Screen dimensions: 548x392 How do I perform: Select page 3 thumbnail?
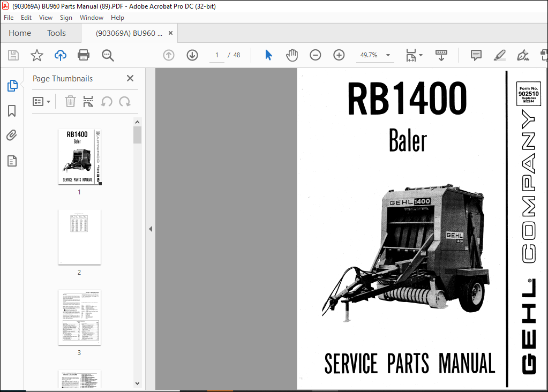click(x=80, y=317)
